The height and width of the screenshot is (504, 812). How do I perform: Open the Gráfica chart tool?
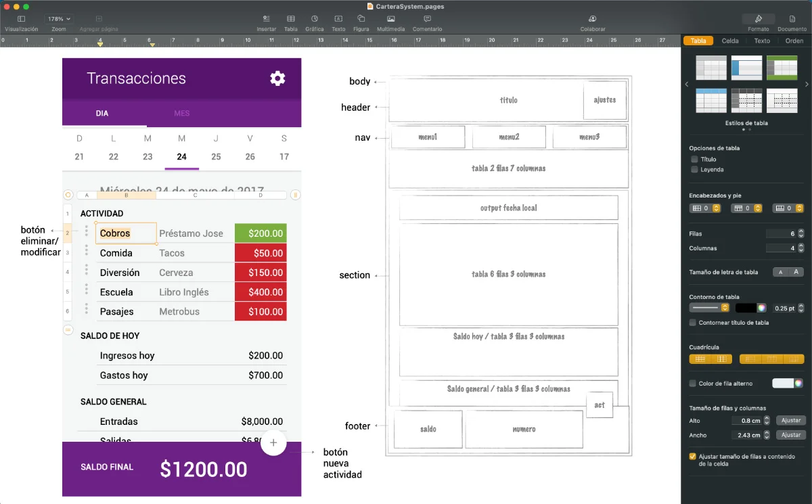coord(315,19)
